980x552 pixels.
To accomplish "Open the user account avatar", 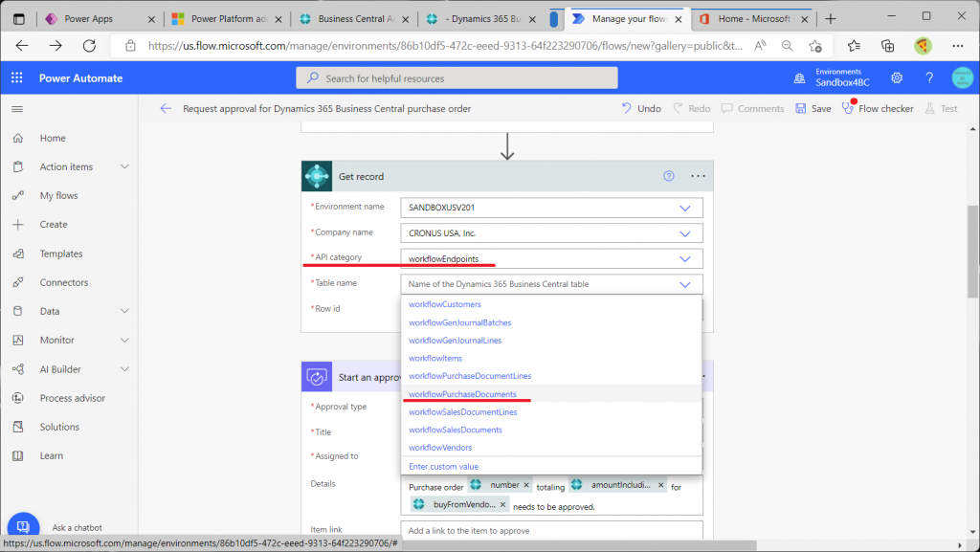I will pyautogui.click(x=963, y=78).
